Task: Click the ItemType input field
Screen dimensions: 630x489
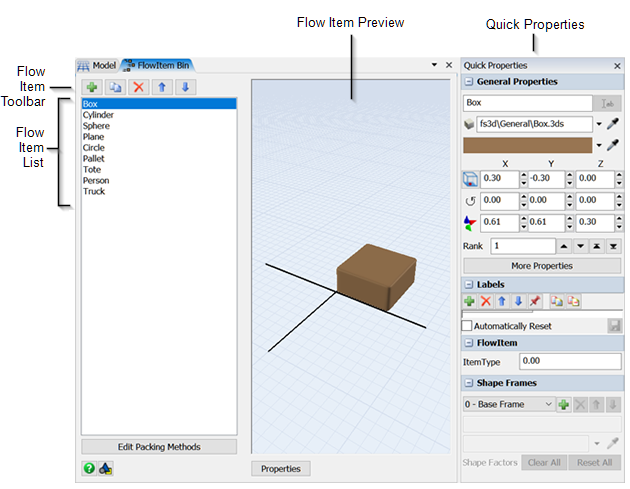Action: point(569,361)
